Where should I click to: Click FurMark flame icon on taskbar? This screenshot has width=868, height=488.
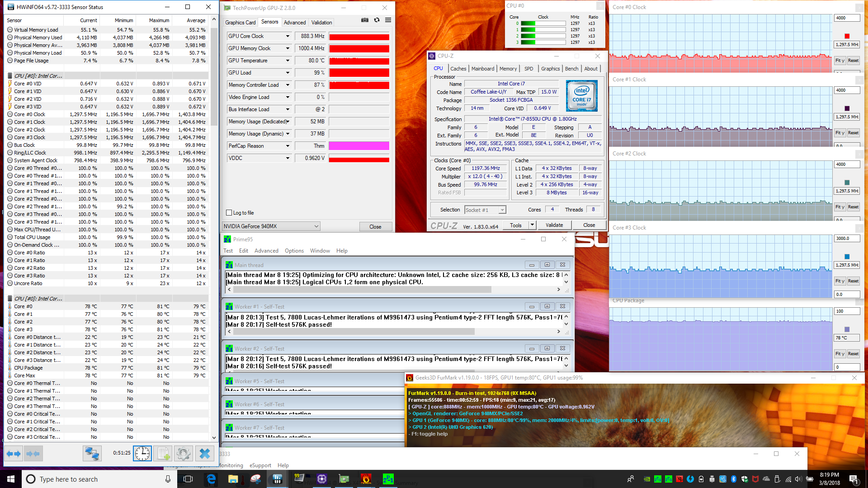click(366, 479)
